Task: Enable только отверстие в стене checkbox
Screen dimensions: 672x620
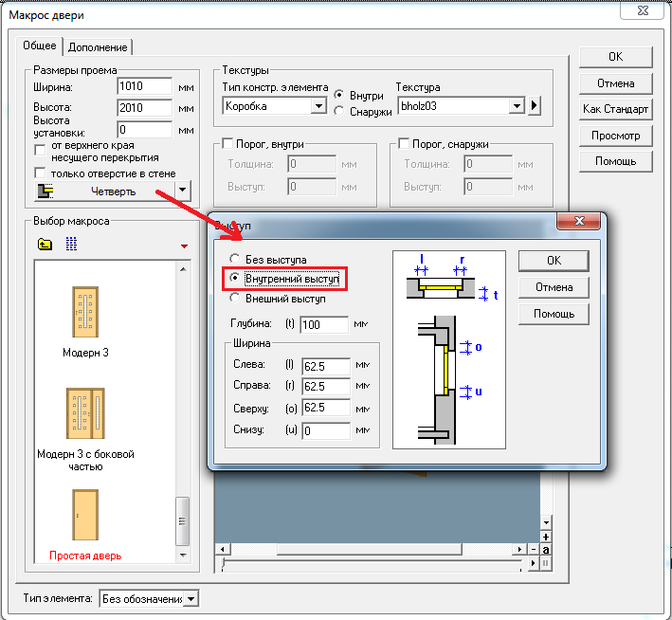Action: click(40, 173)
